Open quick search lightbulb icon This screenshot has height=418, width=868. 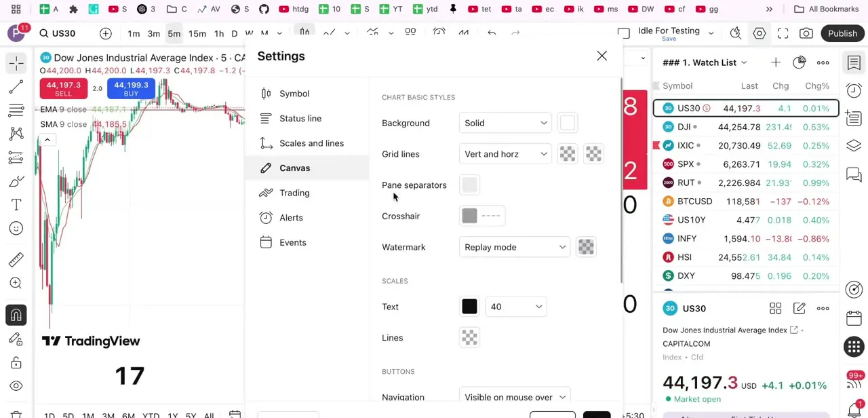coord(736,33)
